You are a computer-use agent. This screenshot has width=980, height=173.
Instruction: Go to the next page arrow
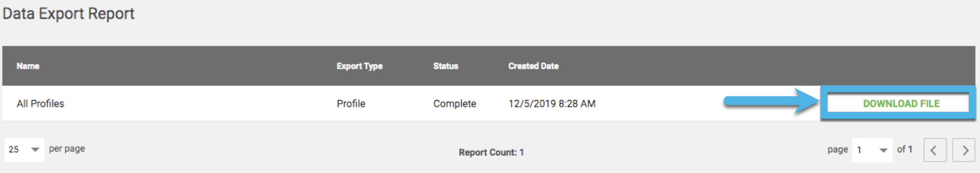(x=964, y=150)
